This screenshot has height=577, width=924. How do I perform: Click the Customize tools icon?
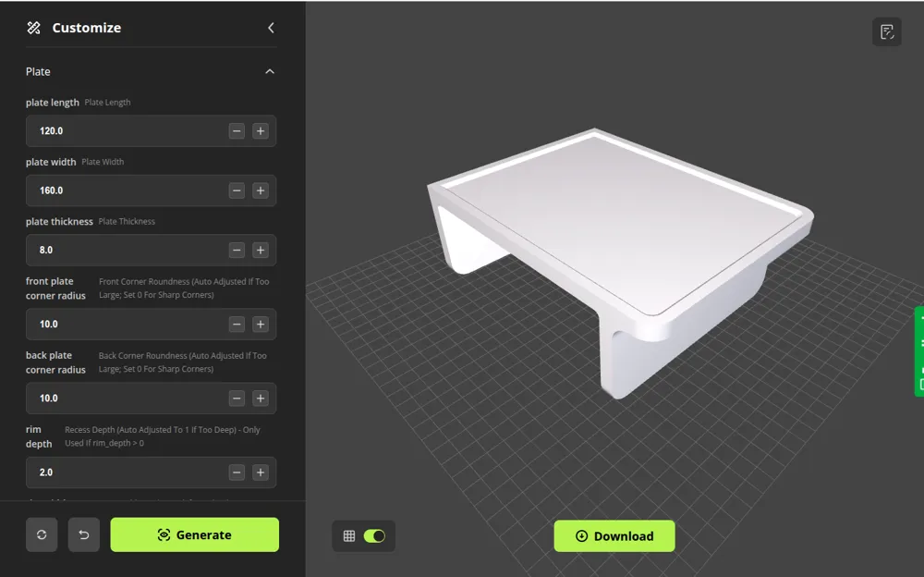coord(34,28)
